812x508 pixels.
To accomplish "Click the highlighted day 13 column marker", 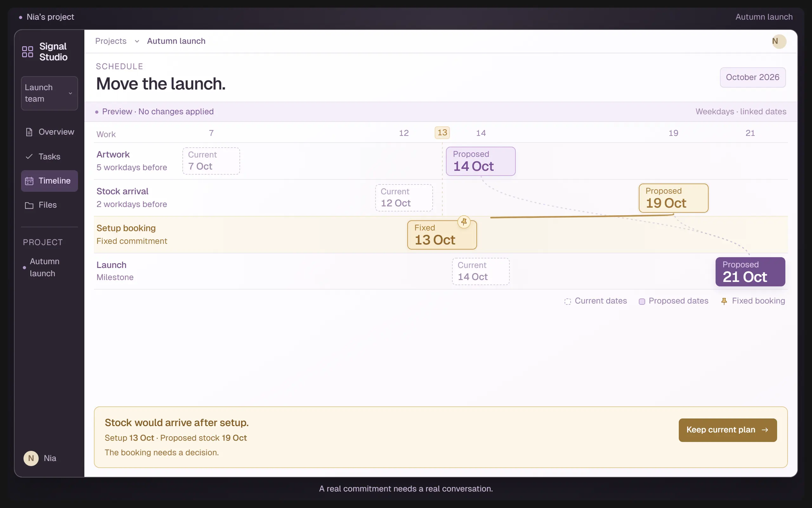I will point(442,133).
